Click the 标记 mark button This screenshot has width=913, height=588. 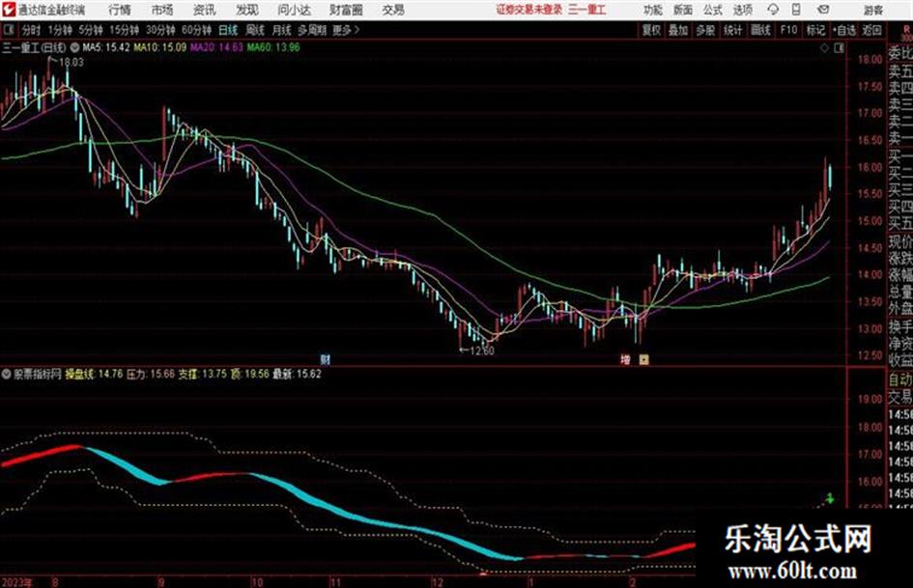click(x=815, y=30)
